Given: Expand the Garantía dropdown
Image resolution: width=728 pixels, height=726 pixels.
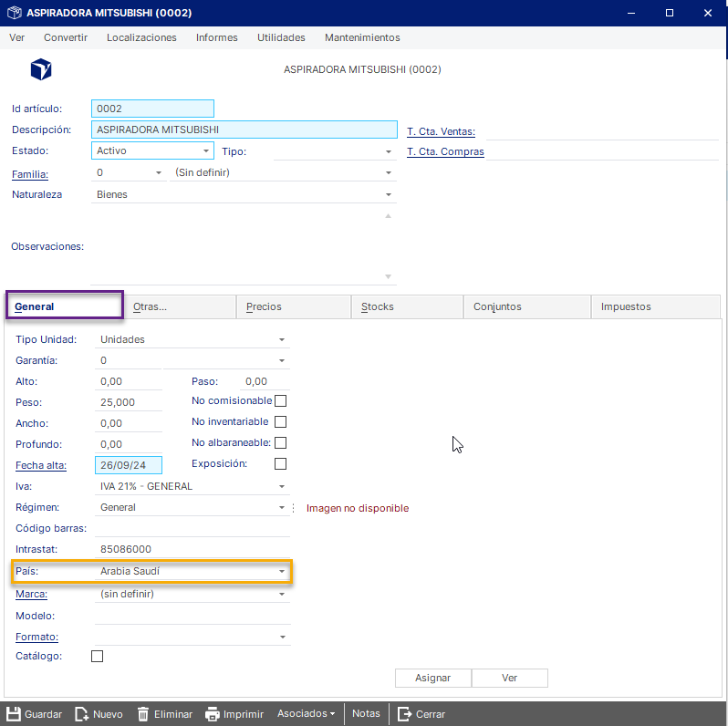Looking at the screenshot, I should (x=282, y=360).
